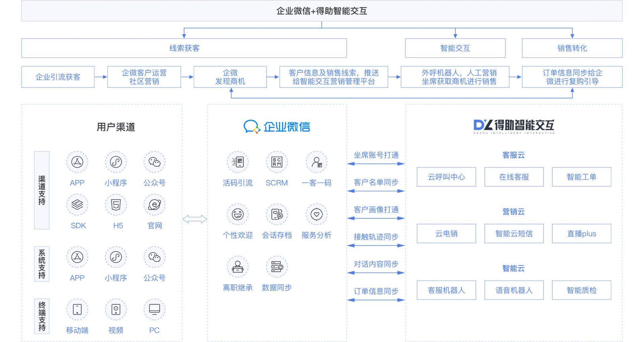Click the 终端支持 vertical label

[x=42, y=316]
